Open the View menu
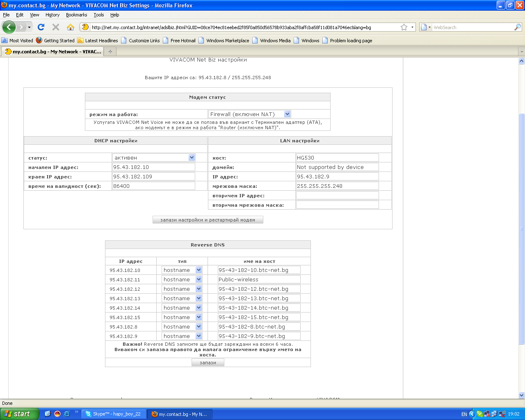 pyautogui.click(x=34, y=15)
